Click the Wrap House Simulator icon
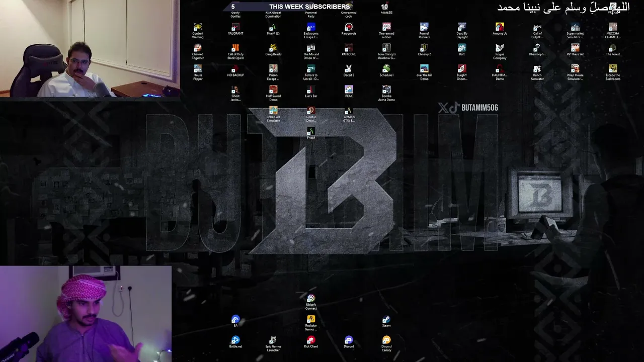The height and width of the screenshot is (362, 644). click(575, 72)
